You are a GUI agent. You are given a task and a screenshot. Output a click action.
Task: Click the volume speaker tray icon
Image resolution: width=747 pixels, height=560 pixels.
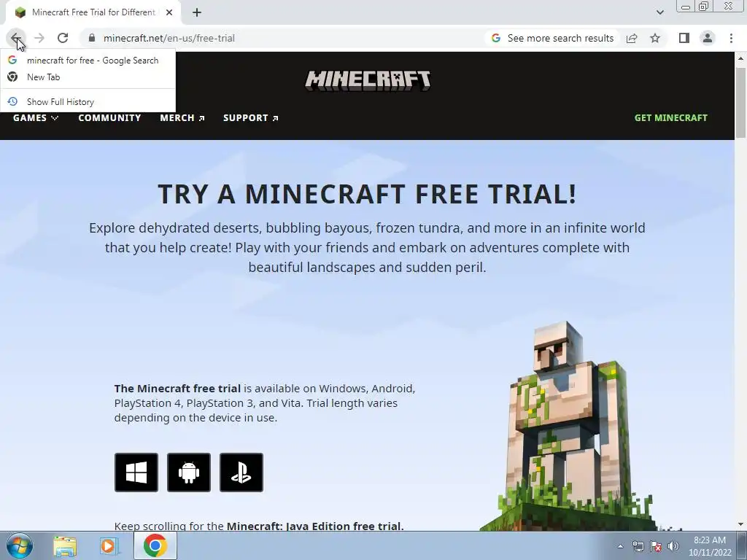(x=673, y=546)
